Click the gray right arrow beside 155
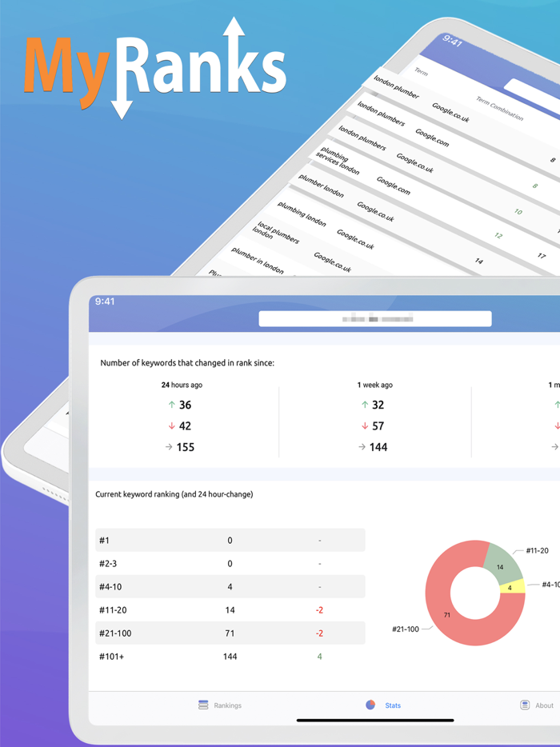This screenshot has width=560, height=747. click(169, 447)
